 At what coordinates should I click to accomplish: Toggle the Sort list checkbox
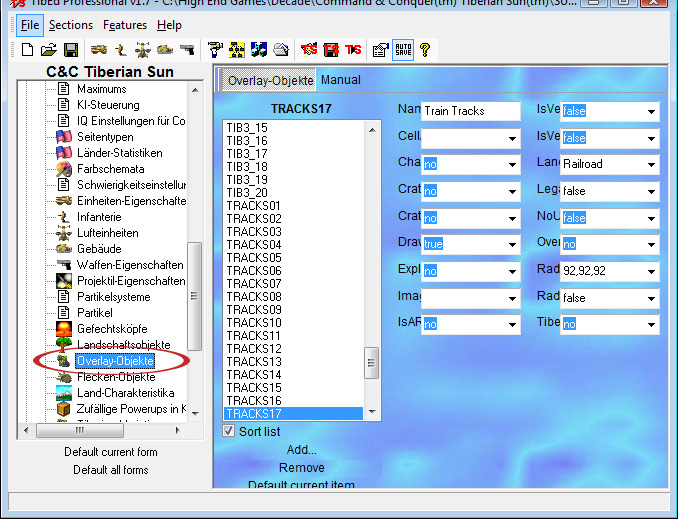click(229, 431)
